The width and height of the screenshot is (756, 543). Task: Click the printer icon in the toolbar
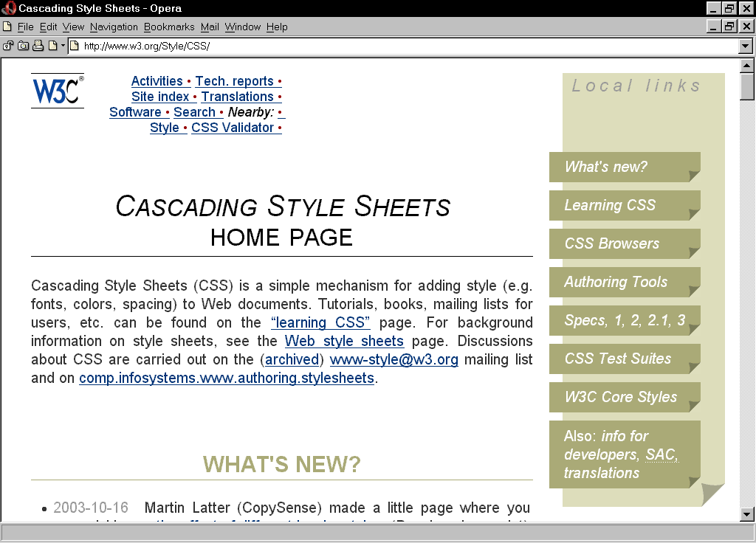click(38, 46)
